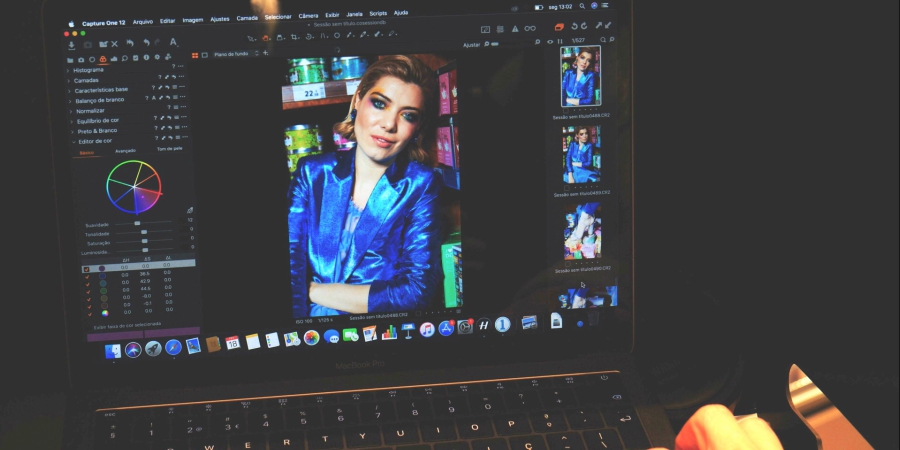Click the Capture camera icon in toolbar
The width and height of the screenshot is (900, 450).
pos(88,45)
